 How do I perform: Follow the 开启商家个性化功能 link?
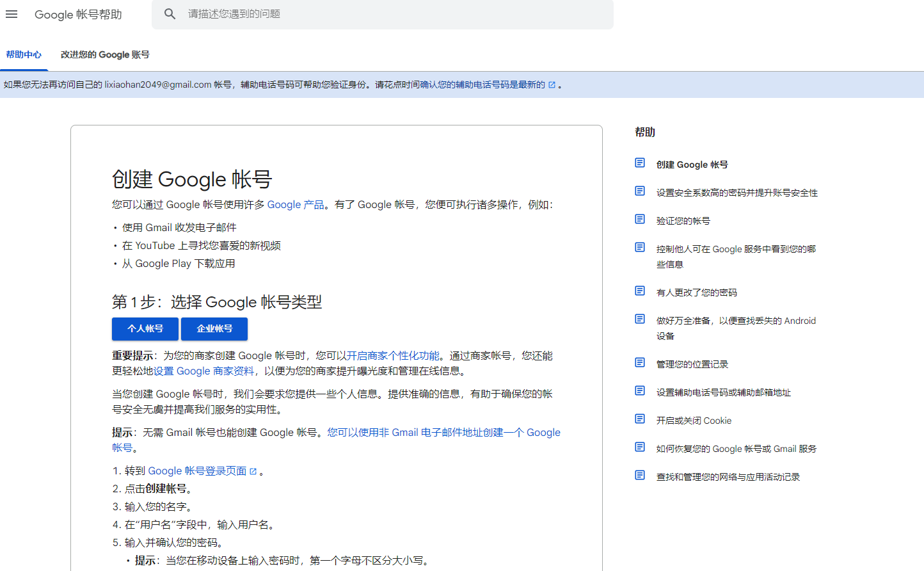(393, 356)
